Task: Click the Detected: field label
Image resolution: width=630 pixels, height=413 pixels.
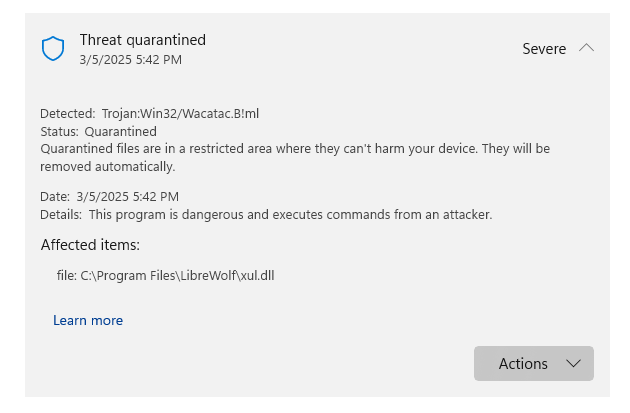Action: coord(68,114)
